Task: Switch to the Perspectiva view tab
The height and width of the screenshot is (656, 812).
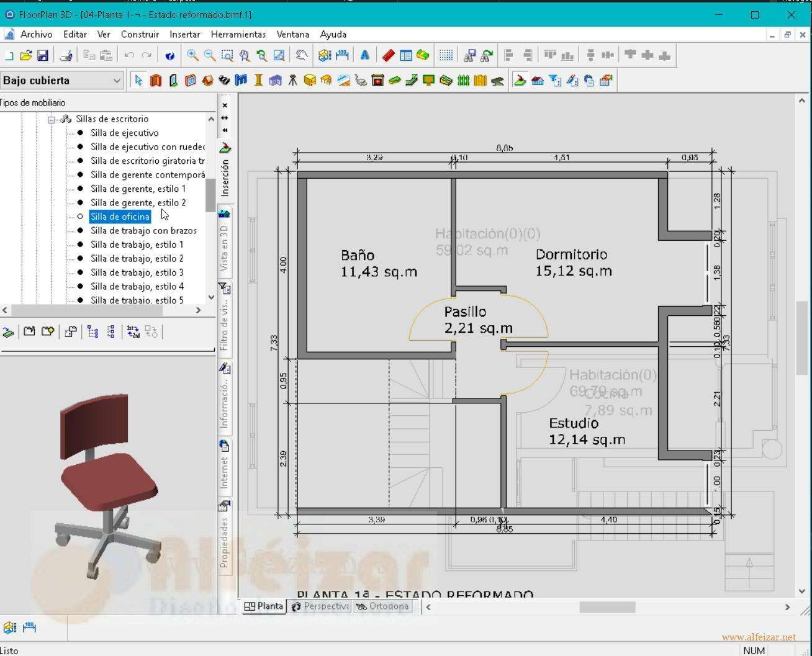Action: 320,606
